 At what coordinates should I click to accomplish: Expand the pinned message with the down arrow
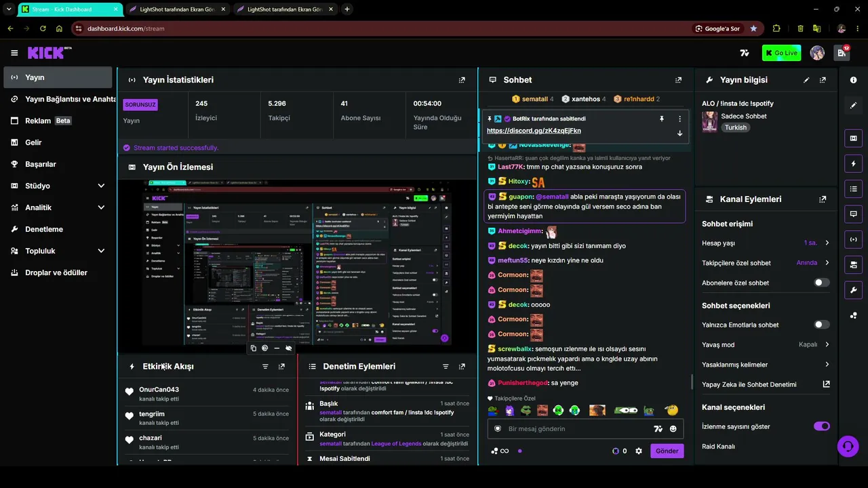click(679, 133)
